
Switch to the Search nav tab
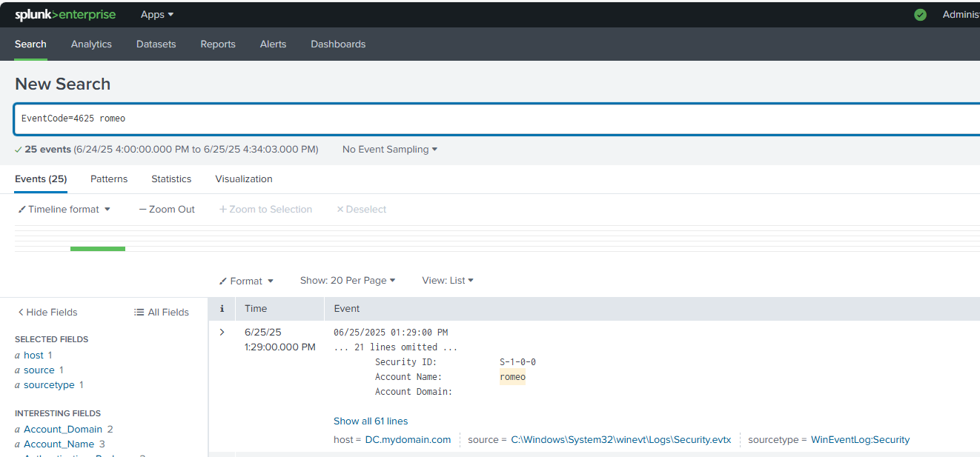coord(30,44)
